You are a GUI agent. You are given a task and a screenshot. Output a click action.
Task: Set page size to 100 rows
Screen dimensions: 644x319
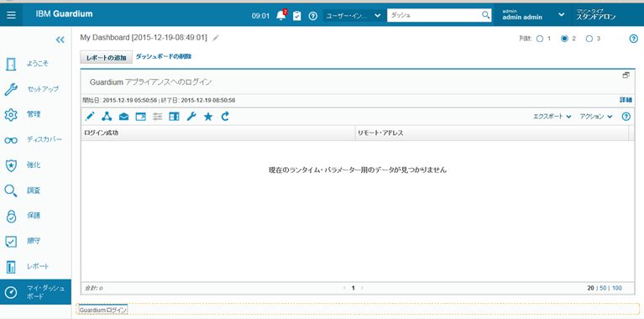[617, 288]
